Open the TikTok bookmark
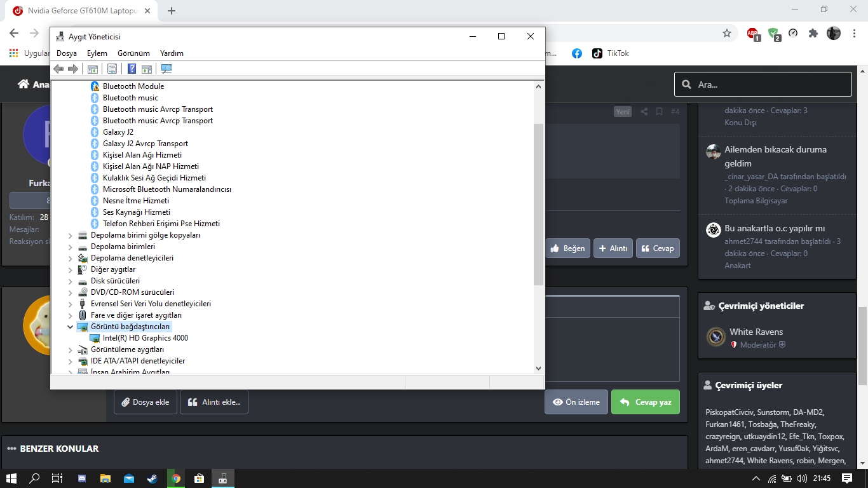 (610, 53)
